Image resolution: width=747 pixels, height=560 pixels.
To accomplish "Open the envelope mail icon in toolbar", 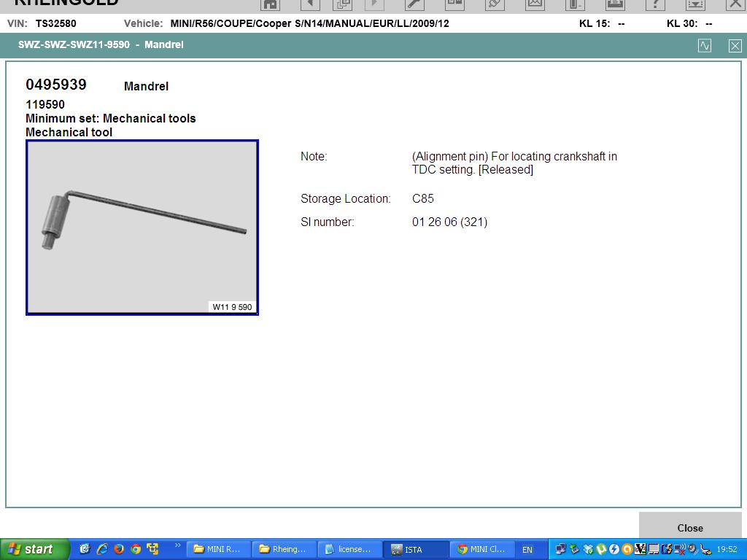I will tap(535, 5).
